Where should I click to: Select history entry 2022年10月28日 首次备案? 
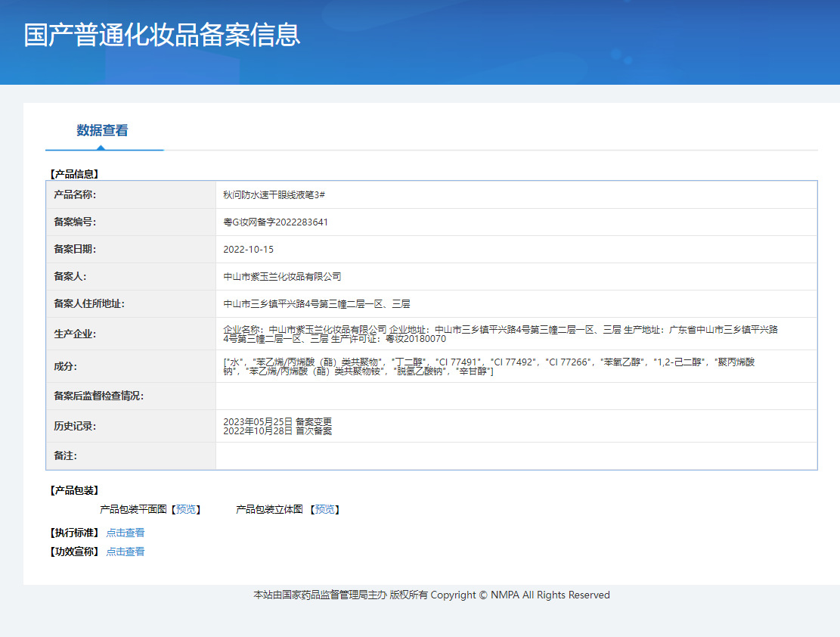pos(277,431)
